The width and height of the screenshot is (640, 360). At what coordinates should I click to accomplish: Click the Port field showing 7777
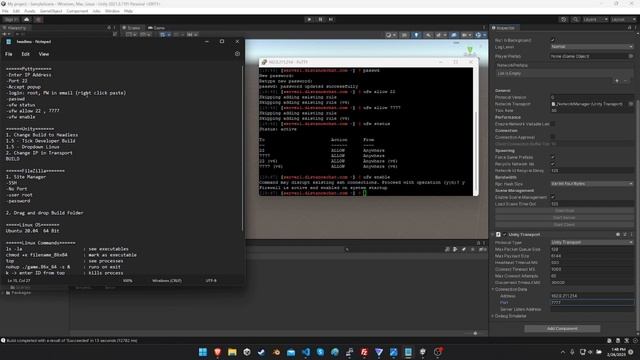592,302
